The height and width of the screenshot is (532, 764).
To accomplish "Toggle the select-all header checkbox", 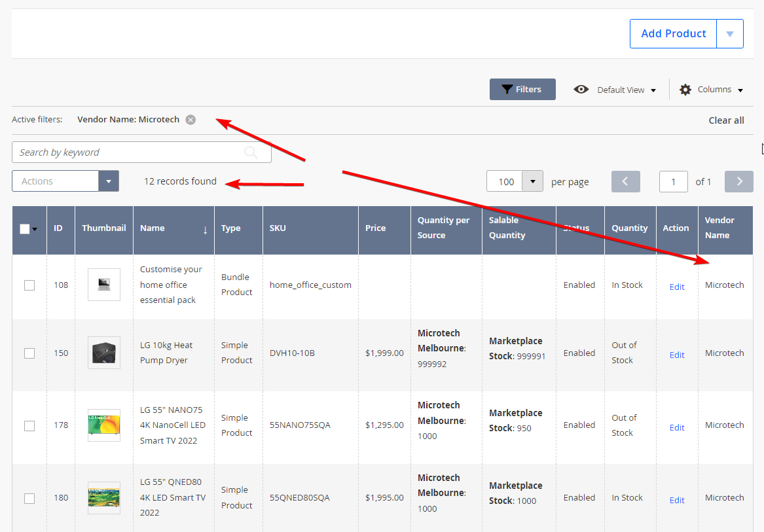I will tap(24, 228).
